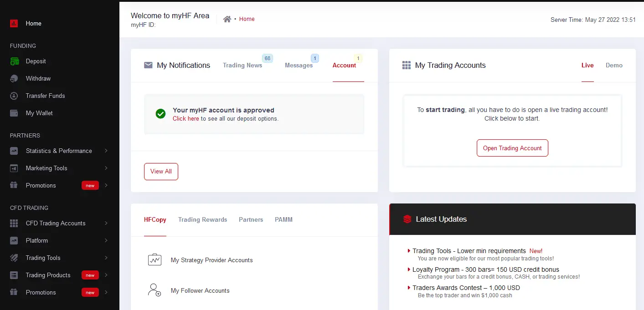Viewport: 644px width, 310px height.
Task: Click the Withdraw icon in sidebar
Action: coord(14,79)
